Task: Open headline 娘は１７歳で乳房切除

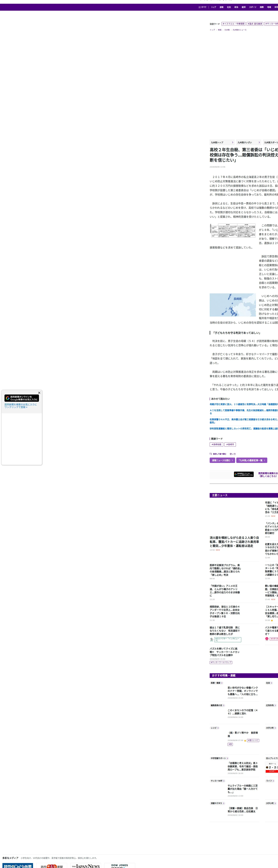Action: pos(225,631)
